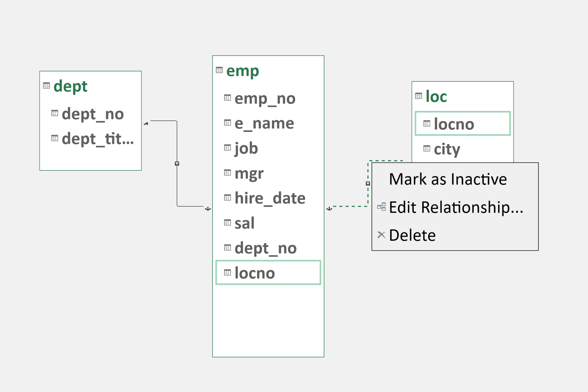Select the e_name field in the emp table

(264, 123)
